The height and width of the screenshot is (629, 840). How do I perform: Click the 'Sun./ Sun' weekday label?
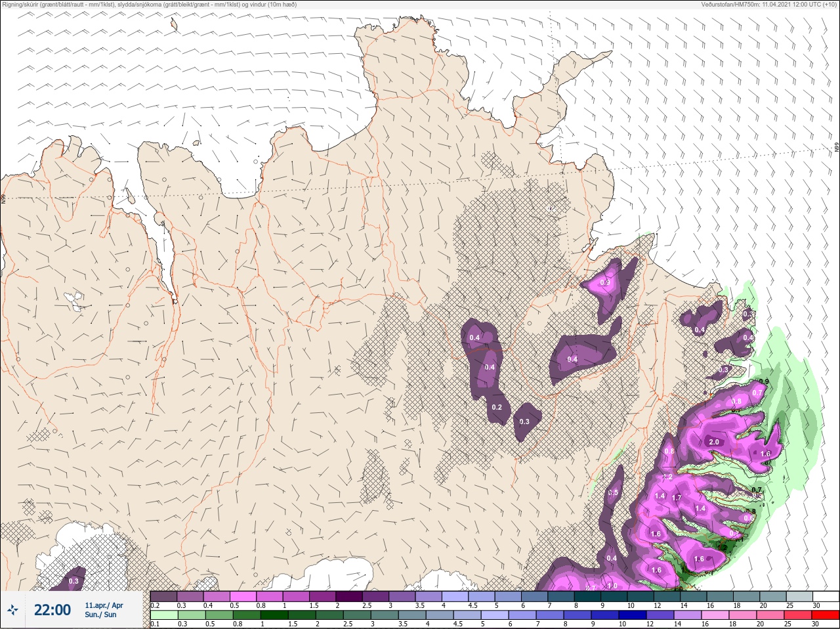click(100, 615)
